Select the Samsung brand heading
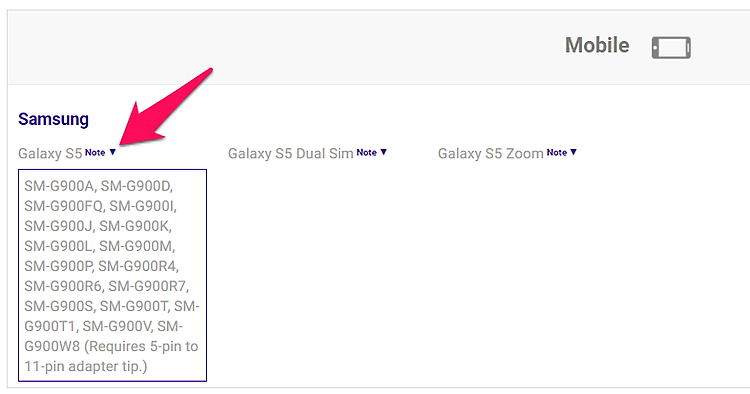750x394 pixels. [53, 119]
